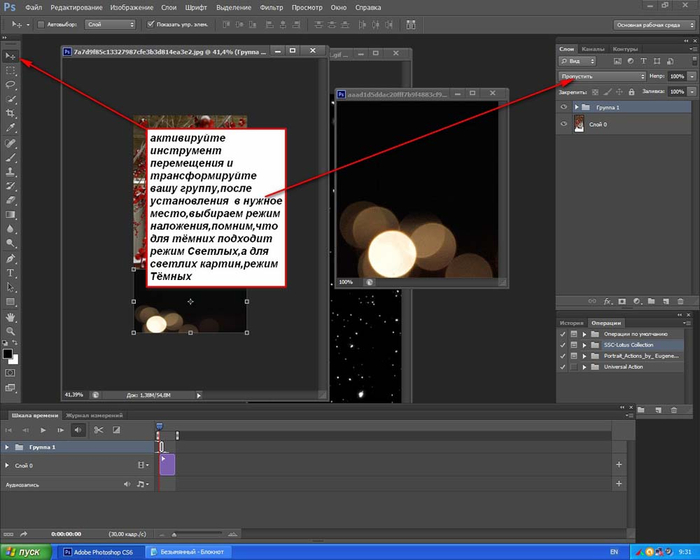Select the Clone Stamp tool
The width and height of the screenshot is (700, 560).
tap(10, 171)
